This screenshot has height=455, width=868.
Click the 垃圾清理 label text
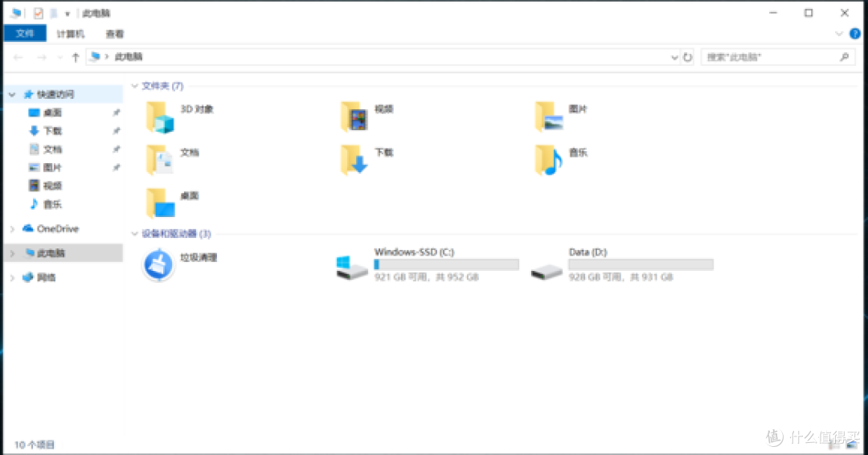[x=199, y=257]
